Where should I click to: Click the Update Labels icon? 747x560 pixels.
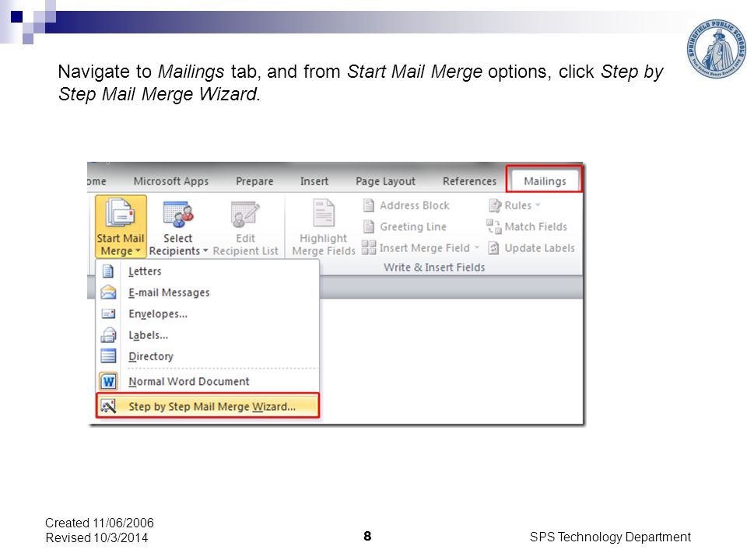[493, 247]
